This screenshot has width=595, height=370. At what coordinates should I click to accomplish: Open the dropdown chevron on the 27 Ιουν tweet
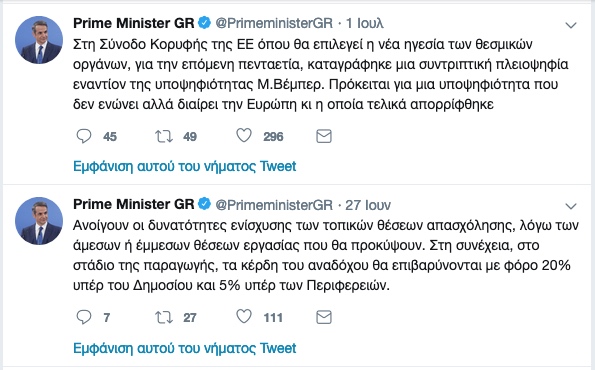571,206
